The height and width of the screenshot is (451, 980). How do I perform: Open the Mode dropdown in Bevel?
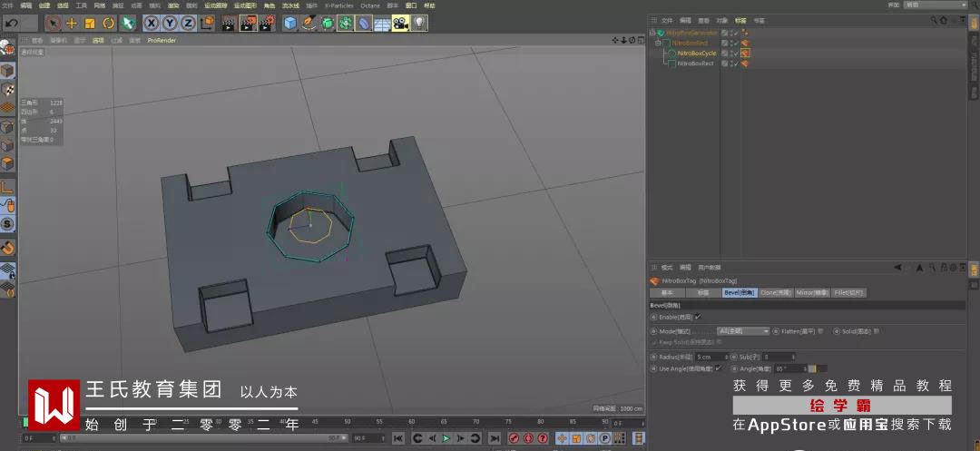pos(743,331)
